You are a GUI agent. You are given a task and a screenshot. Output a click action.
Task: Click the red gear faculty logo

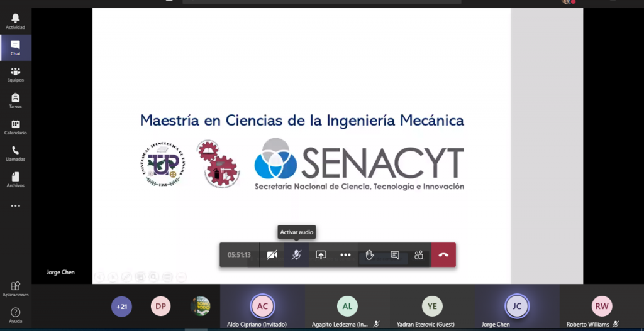[218, 163]
